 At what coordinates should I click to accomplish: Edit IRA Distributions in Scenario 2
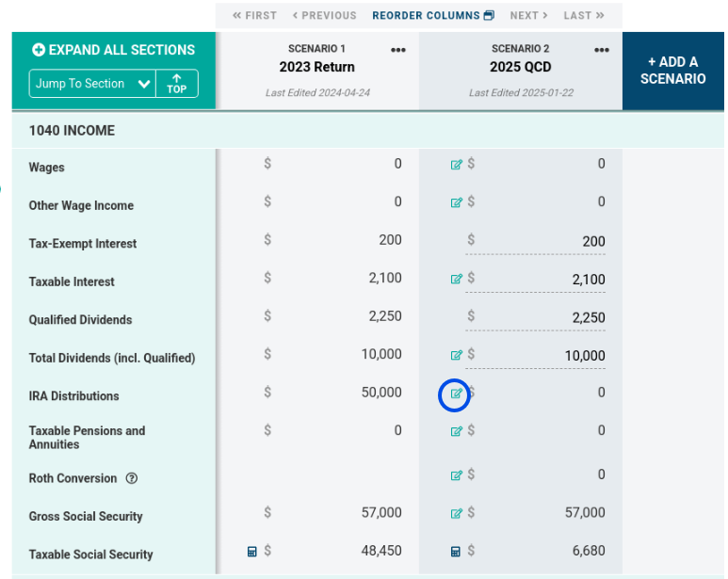457,394
